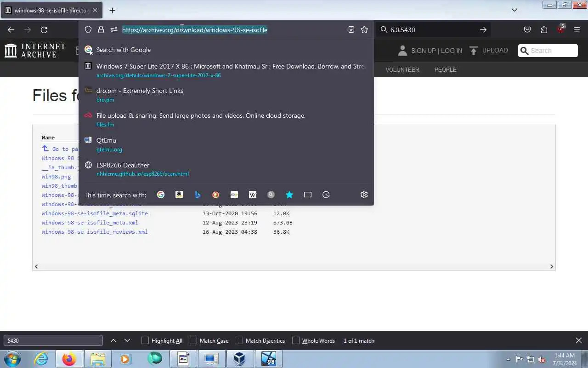Open Windows Start menu orb
This screenshot has width=588, height=368.
[x=12, y=359]
